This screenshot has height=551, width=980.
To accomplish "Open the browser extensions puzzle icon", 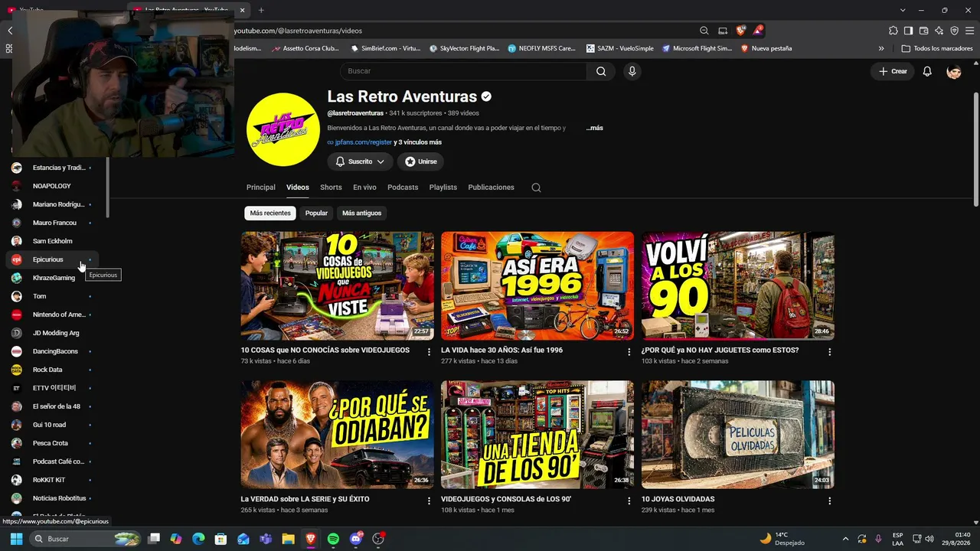I will tap(893, 31).
